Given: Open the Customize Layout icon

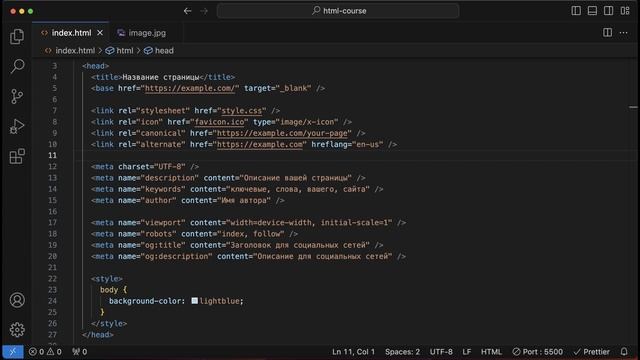Looking at the screenshot, I should 625,11.
